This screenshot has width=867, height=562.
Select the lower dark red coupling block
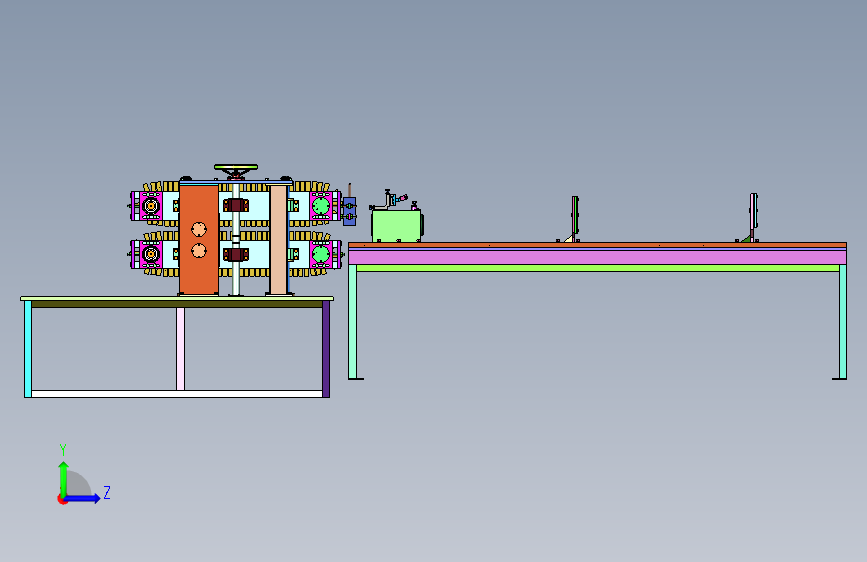(236, 254)
